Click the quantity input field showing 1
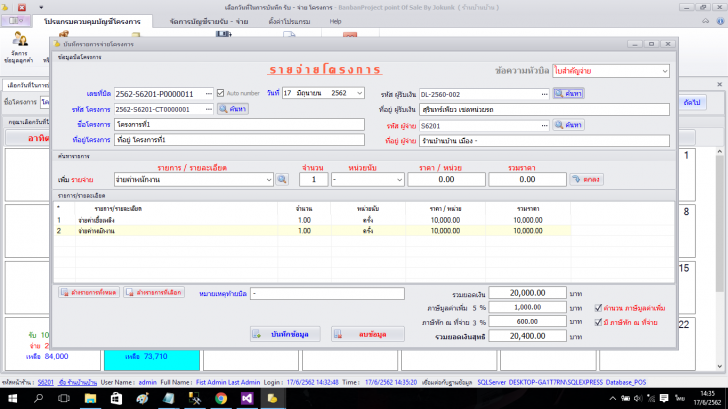The height and width of the screenshot is (409, 728). coord(313,180)
